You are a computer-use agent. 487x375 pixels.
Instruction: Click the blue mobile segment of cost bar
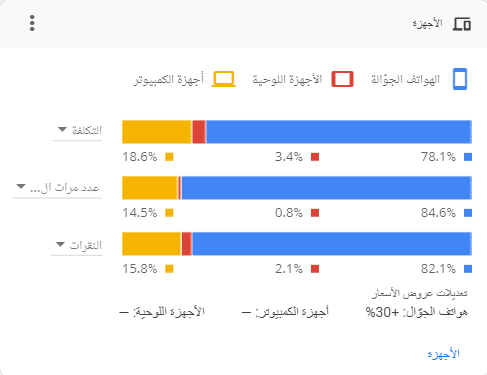click(x=339, y=132)
